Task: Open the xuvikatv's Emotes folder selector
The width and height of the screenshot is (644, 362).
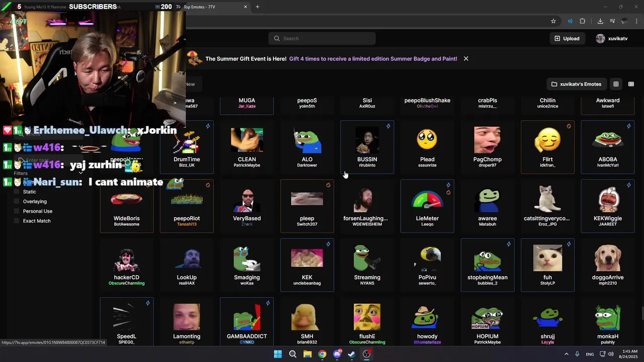Action: (576, 84)
